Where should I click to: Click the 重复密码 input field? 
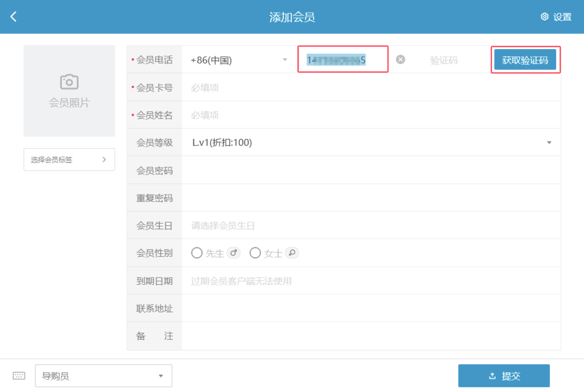pyautogui.click(x=371, y=198)
